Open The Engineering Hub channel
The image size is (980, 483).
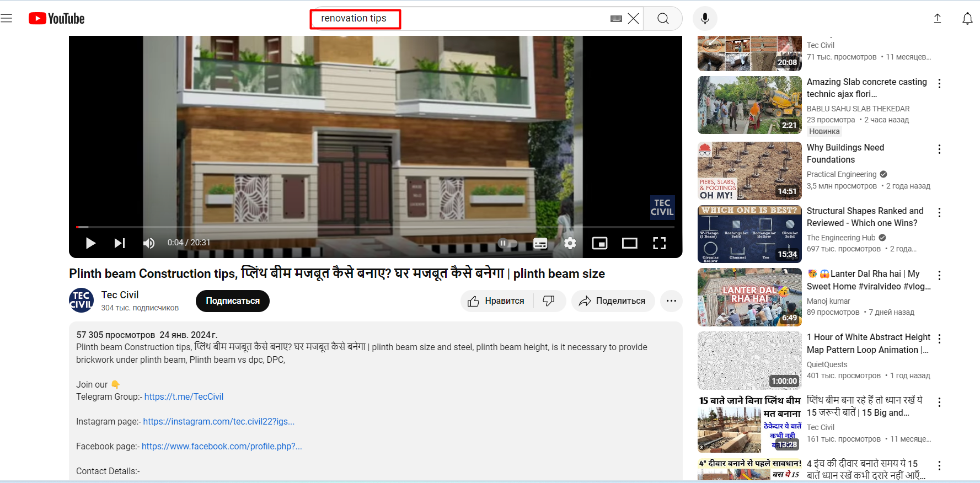pos(841,238)
